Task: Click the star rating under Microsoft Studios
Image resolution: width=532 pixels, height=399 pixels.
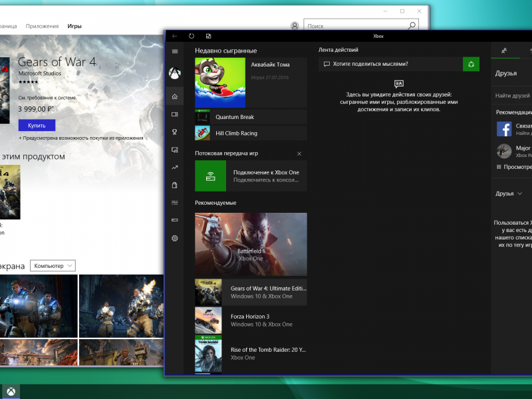Action: pos(28,82)
